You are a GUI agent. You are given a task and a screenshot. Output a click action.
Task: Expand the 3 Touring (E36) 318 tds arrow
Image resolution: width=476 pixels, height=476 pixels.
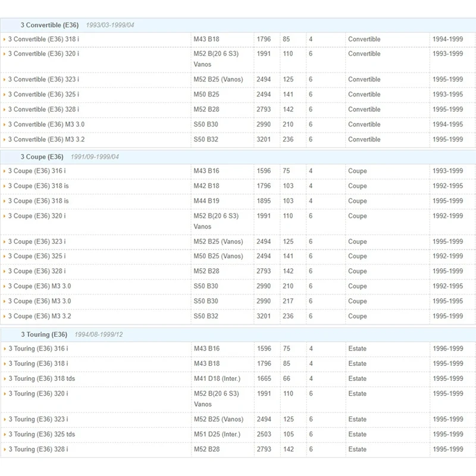coord(5,379)
